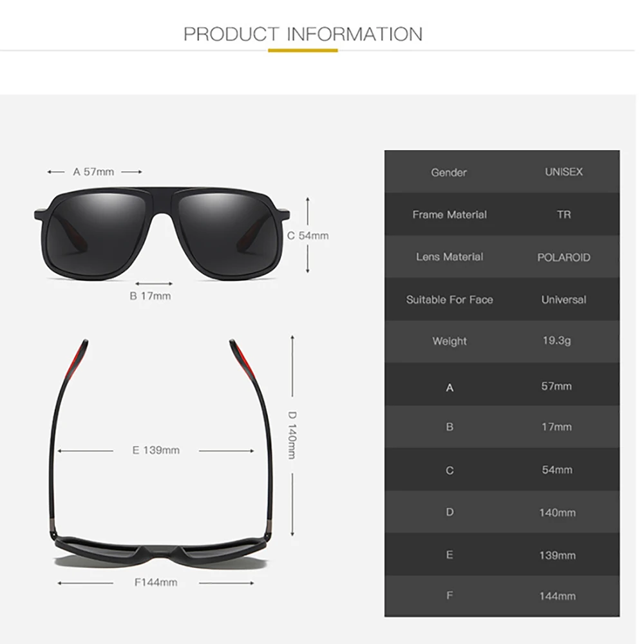
Task: Click the C 54mm lens height label
Action: tap(308, 236)
